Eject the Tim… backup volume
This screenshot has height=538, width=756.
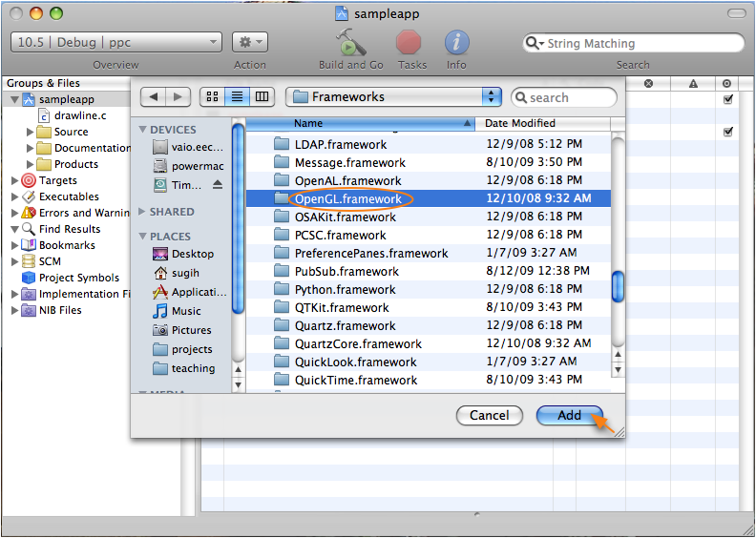(x=218, y=184)
